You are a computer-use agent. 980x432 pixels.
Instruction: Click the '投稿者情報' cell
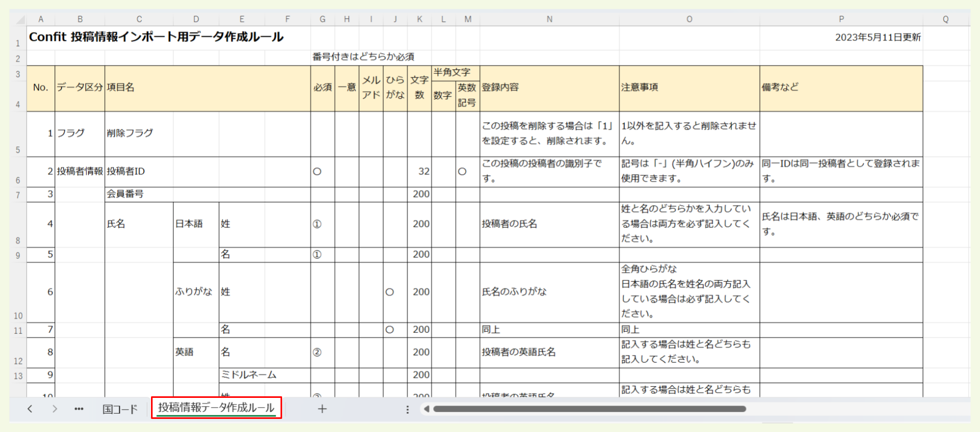[x=80, y=172]
